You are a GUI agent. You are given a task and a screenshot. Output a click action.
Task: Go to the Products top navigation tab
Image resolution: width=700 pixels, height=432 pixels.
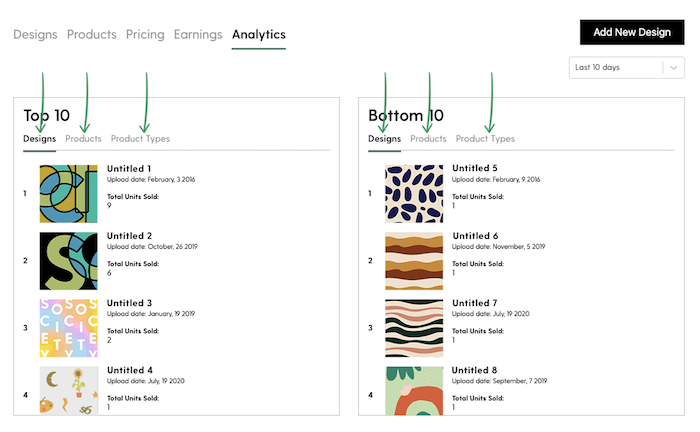point(92,34)
